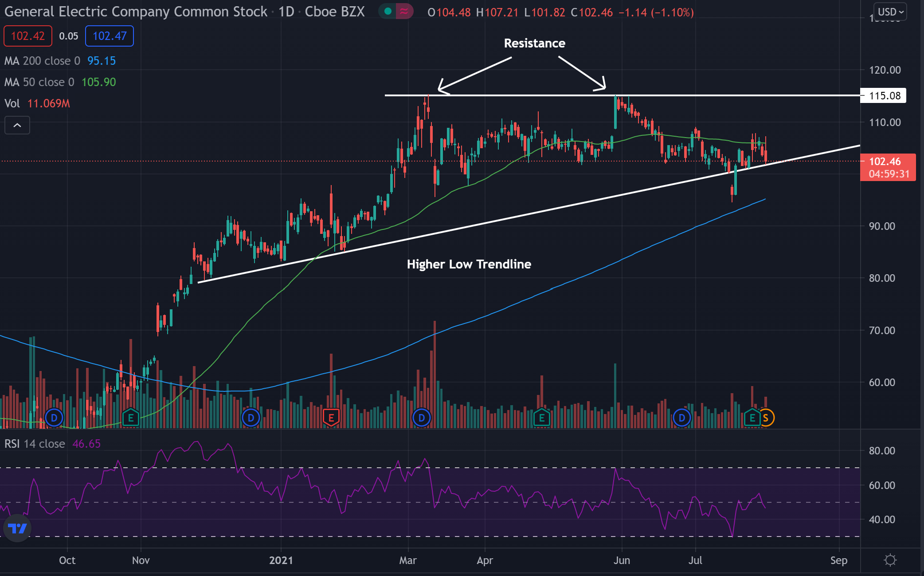Click the MA 50 value 105.90
Screen dimensions: 924x576
98,82
